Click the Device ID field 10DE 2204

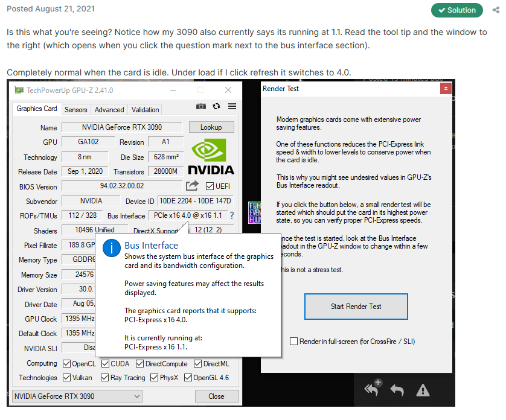pyautogui.click(x=196, y=200)
